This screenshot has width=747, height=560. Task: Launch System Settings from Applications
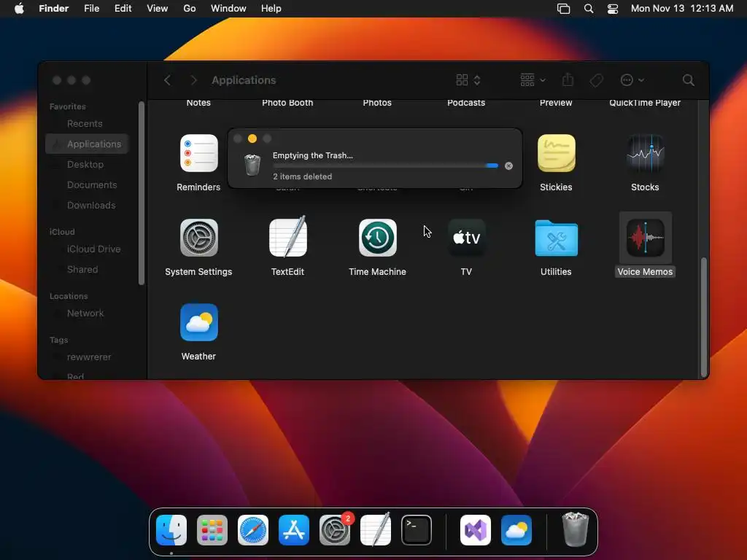tap(198, 238)
